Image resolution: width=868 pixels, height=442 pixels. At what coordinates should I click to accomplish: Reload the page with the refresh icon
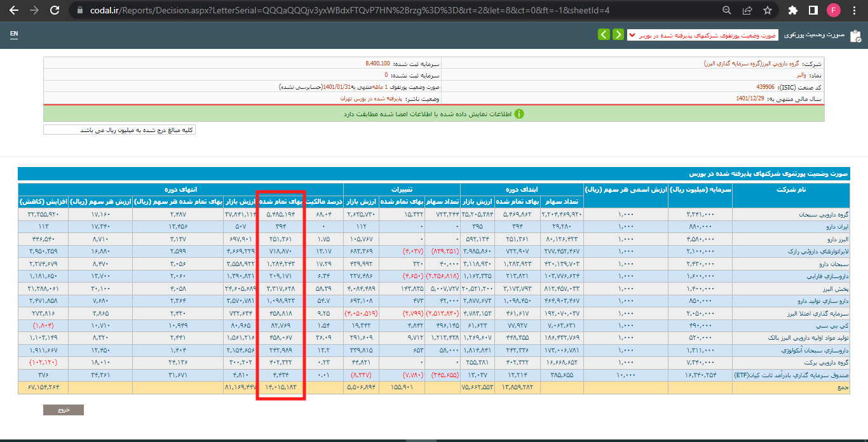(x=55, y=10)
